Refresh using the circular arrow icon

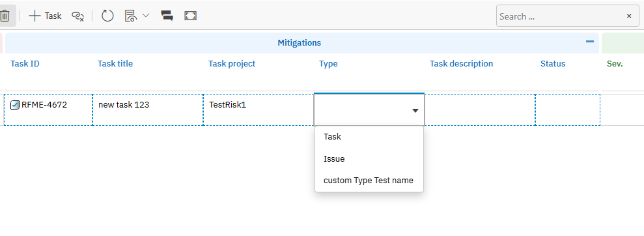(107, 16)
